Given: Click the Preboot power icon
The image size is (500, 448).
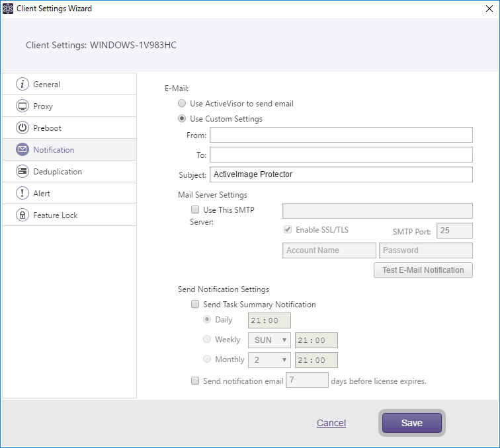Looking at the screenshot, I should (x=22, y=128).
